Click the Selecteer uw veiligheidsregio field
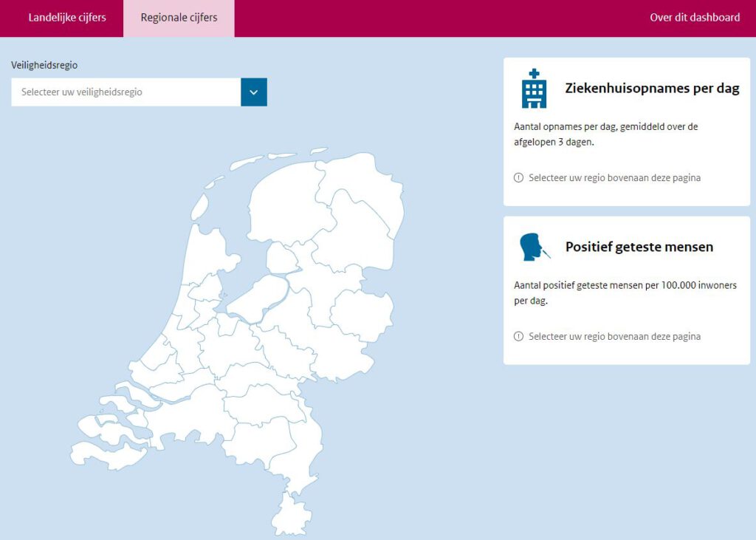Screen dimensions: 756x540 point(126,92)
